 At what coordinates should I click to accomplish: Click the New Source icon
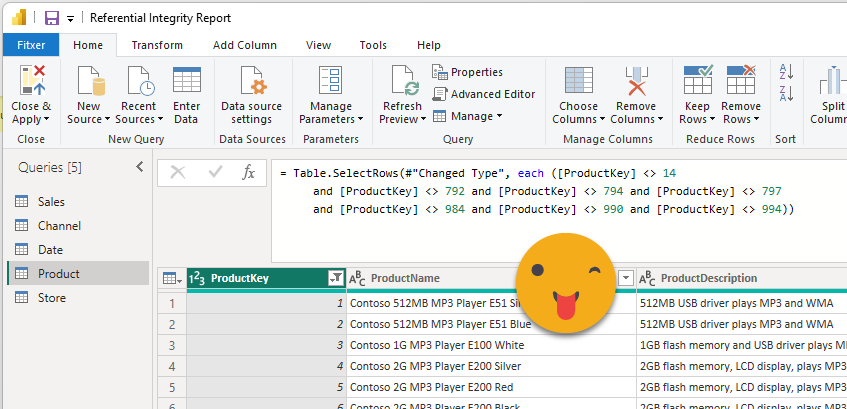pyautogui.click(x=89, y=80)
